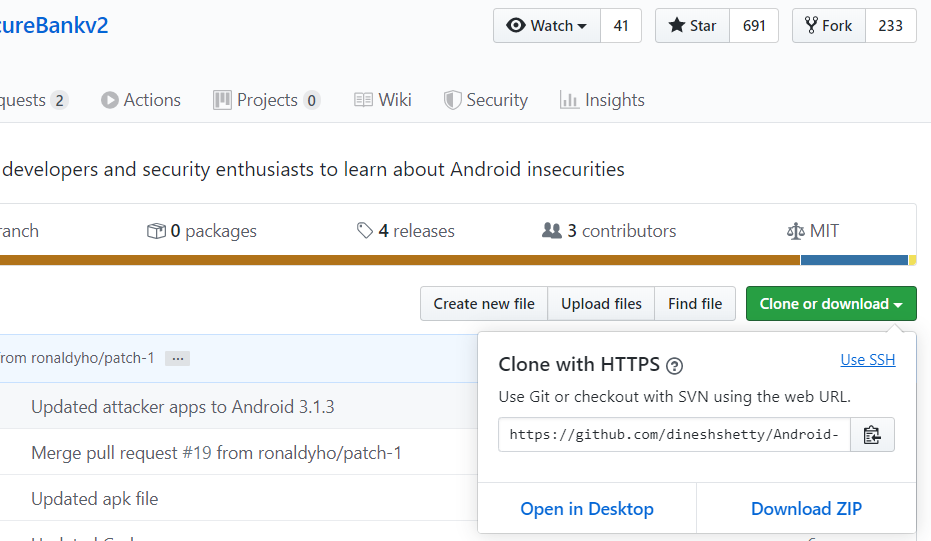Select the HTTPS clone URL field
Screen dimensions: 931x541
[674, 435]
